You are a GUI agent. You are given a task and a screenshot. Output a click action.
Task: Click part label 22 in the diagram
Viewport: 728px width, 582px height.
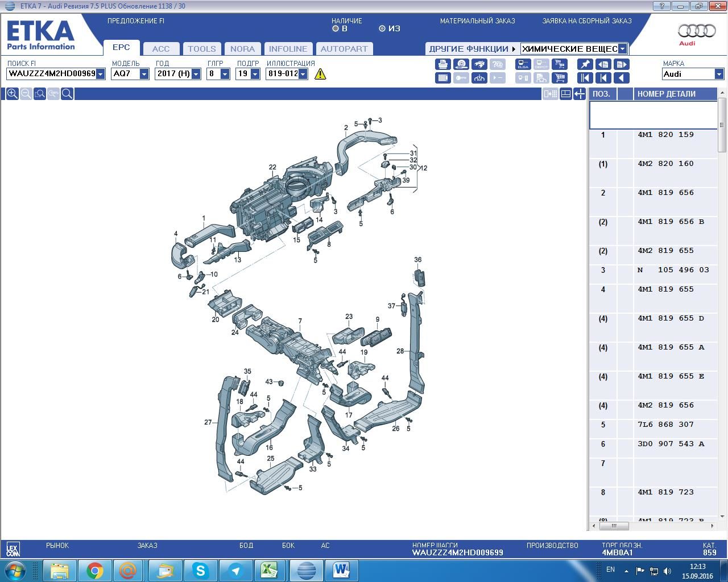pos(272,168)
